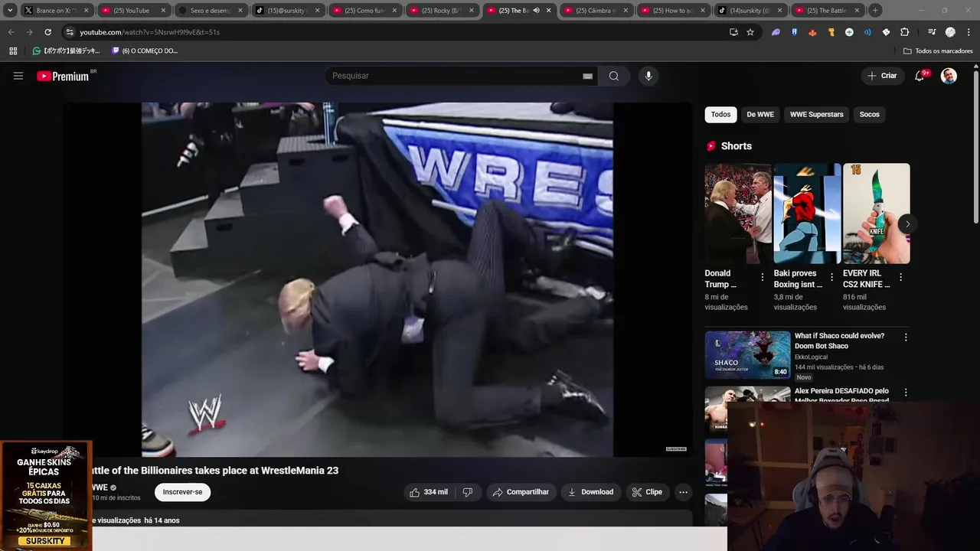Screen dimensions: 980x551
Task: Open Todos os marcadores folder
Action: coord(938,51)
